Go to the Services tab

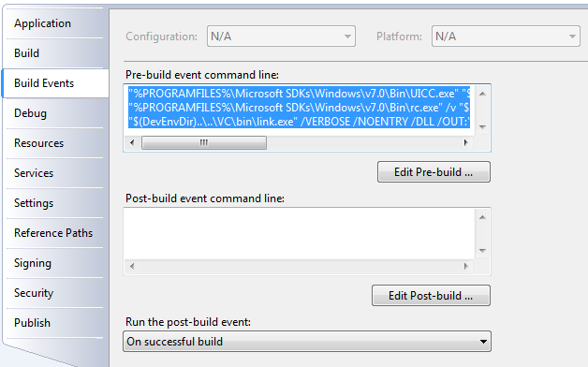pyautogui.click(x=54, y=173)
